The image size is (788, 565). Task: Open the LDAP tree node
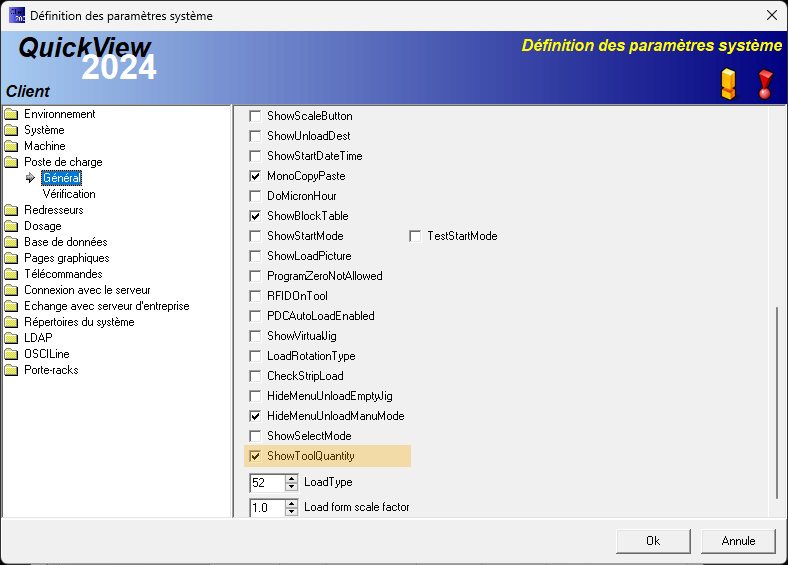pyautogui.click(x=38, y=338)
